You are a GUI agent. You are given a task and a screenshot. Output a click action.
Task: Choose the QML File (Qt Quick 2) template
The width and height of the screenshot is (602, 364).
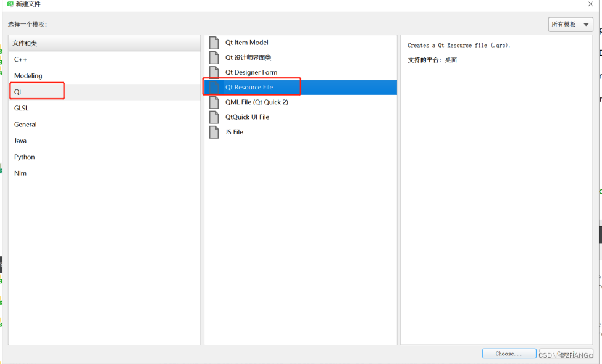[x=301, y=102]
